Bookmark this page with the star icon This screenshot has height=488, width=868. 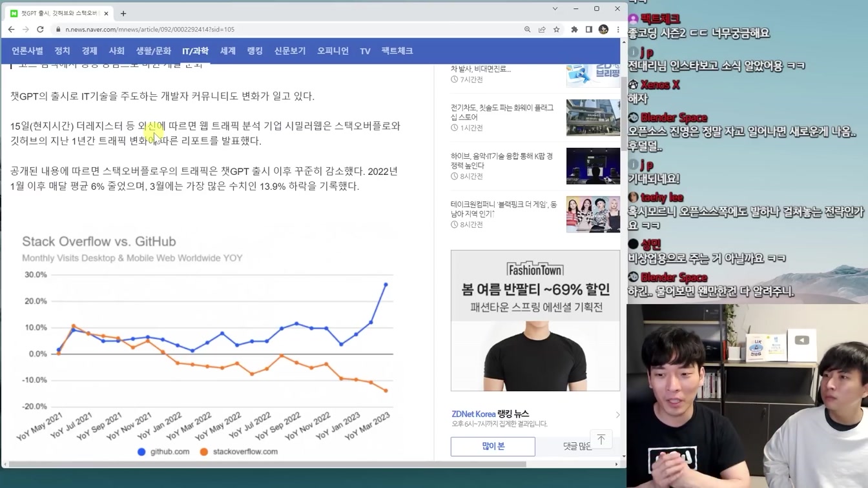[556, 30]
